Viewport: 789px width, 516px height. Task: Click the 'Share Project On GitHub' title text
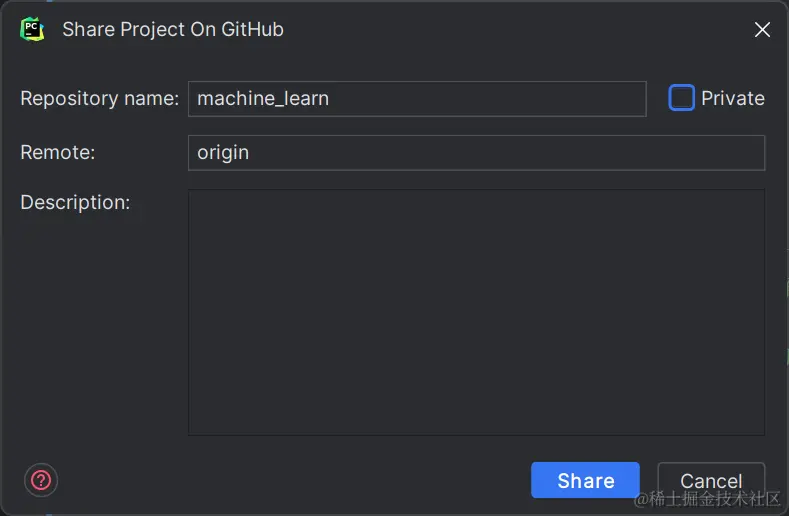(x=173, y=29)
